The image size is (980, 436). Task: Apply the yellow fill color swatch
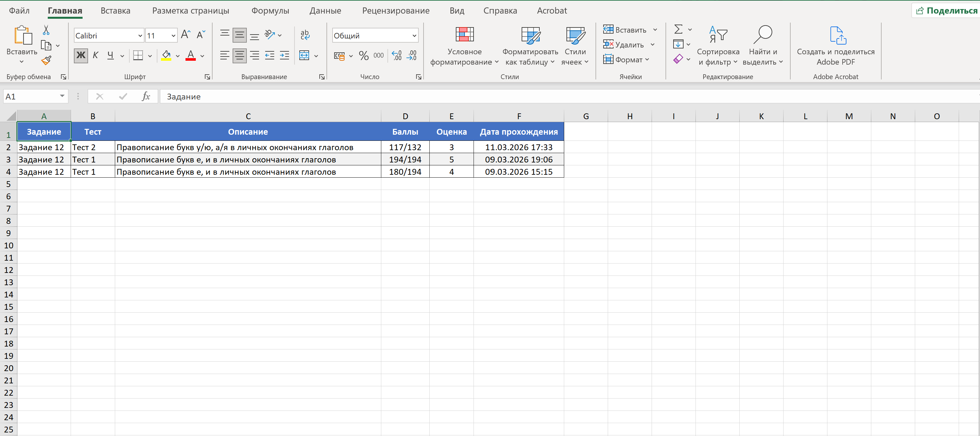[x=166, y=56]
